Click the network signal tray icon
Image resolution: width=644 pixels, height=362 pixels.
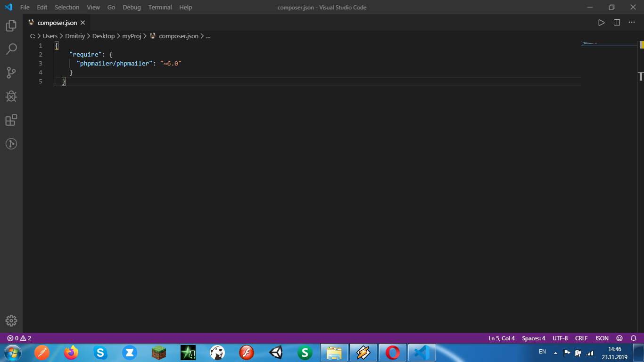(x=590, y=353)
